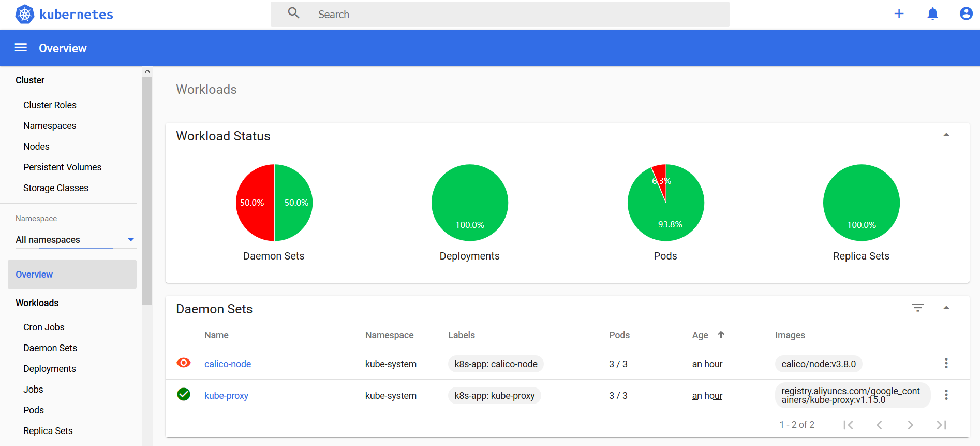Open Replica Sets in sidebar
Screen dimensions: 980x446
[48, 431]
